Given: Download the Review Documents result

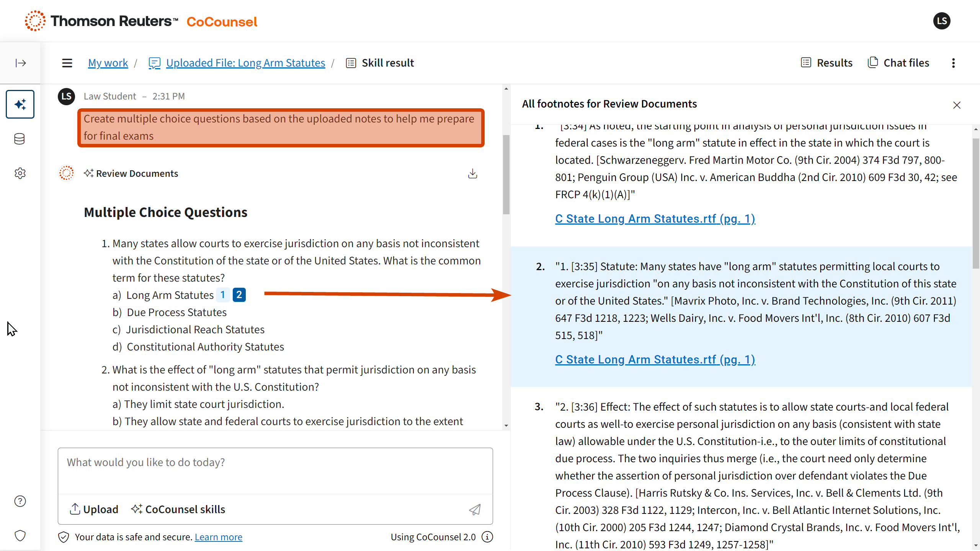Looking at the screenshot, I should point(473,174).
